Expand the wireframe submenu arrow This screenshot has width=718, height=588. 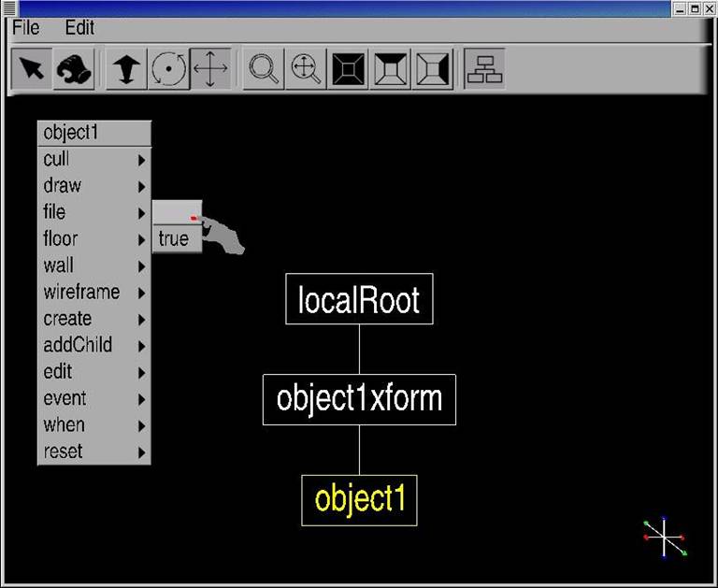pos(142,294)
